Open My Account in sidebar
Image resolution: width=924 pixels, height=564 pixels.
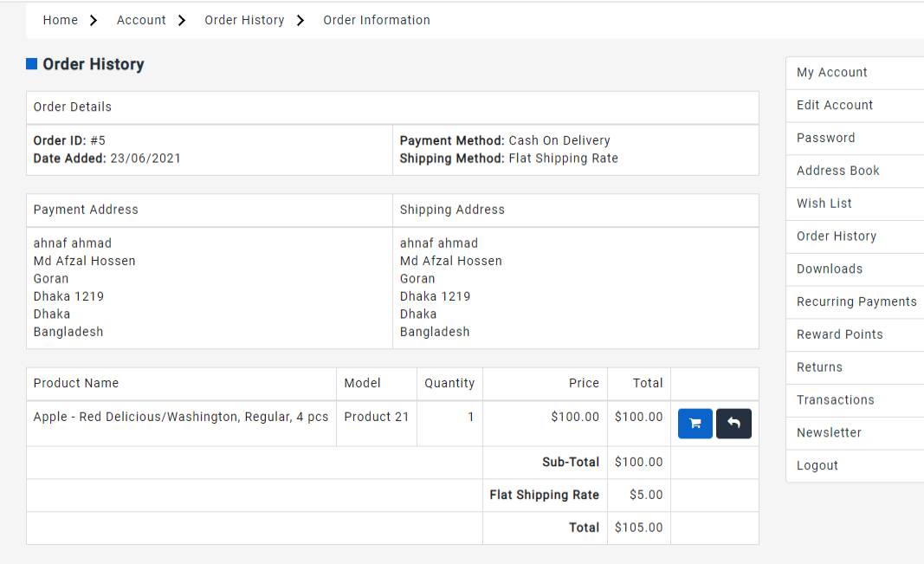click(832, 73)
